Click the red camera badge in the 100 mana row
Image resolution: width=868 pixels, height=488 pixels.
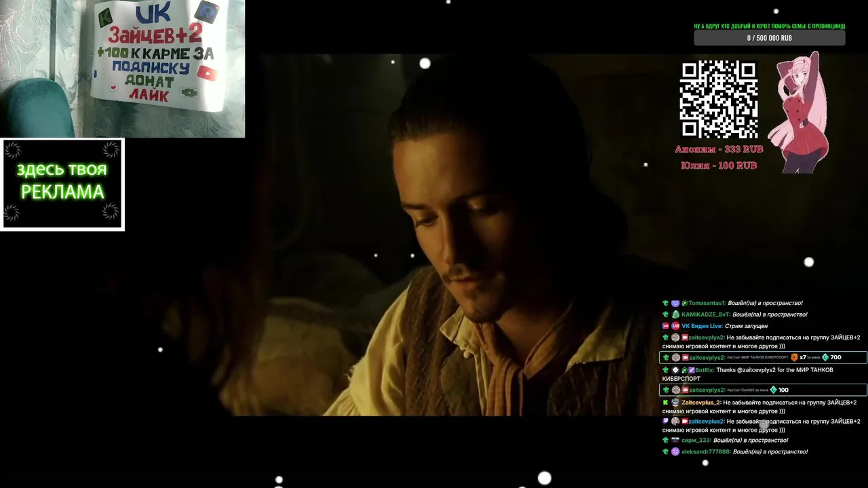(685, 390)
